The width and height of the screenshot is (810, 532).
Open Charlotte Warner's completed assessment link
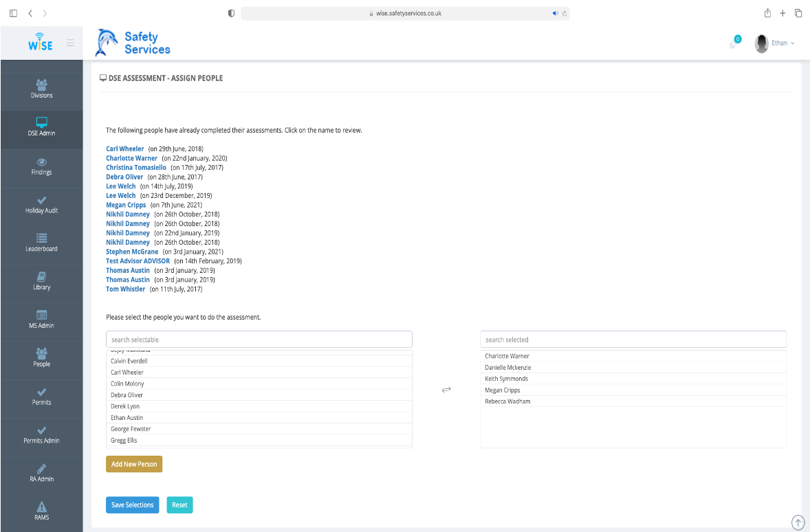coord(132,158)
